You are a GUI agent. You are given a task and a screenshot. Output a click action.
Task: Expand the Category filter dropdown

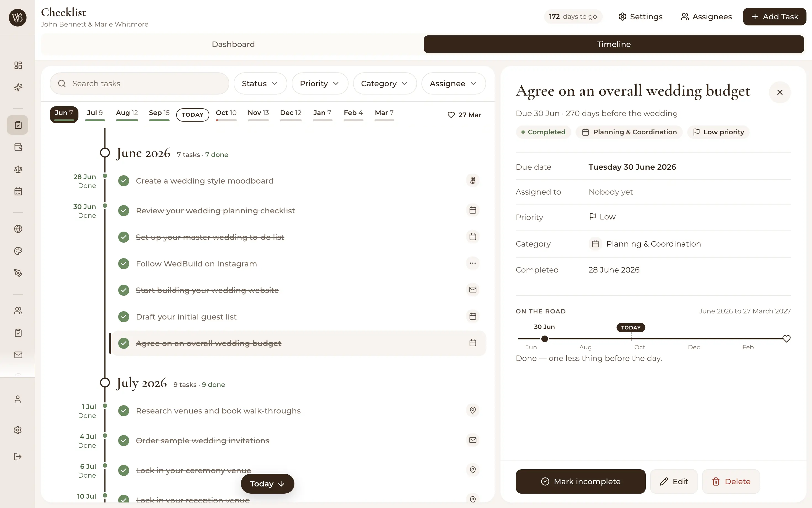pos(385,84)
